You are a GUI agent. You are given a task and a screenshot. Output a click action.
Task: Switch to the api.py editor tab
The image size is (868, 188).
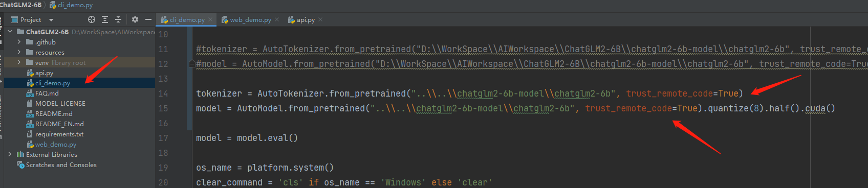(x=306, y=20)
